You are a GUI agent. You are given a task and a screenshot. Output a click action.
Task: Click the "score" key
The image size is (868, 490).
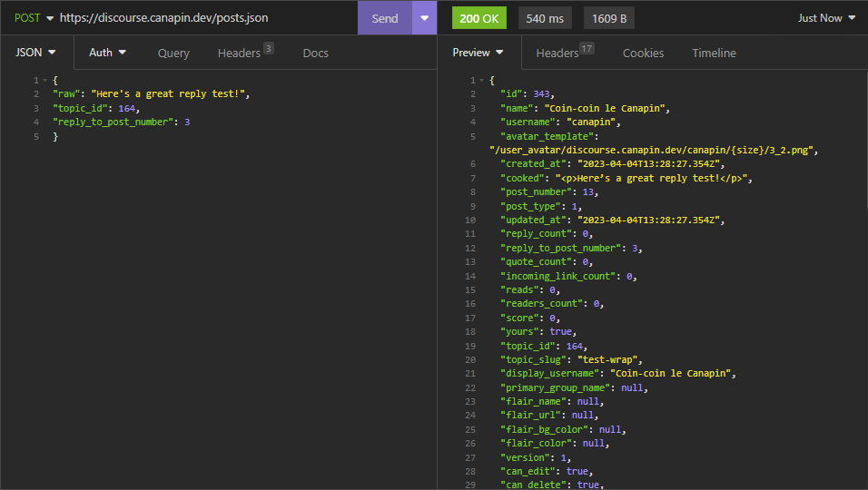(519, 318)
